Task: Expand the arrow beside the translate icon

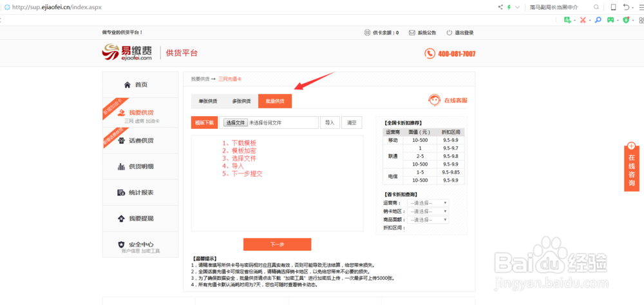Action: pyautogui.click(x=574, y=20)
